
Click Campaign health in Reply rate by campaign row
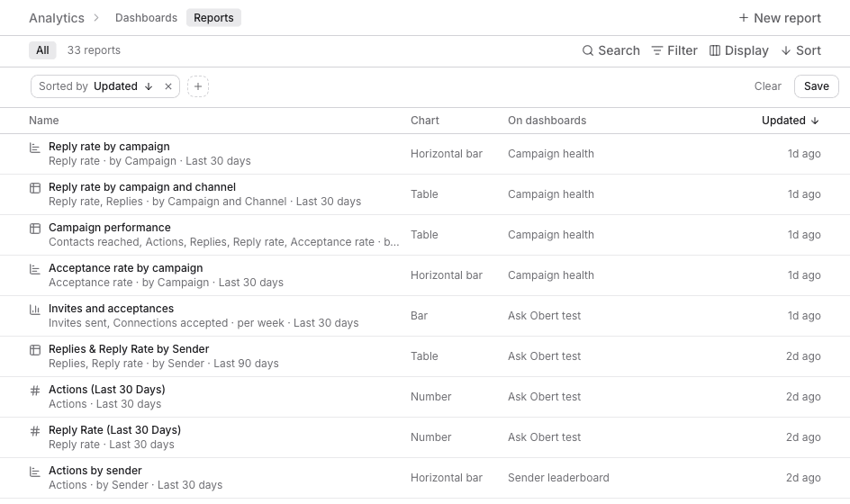click(x=551, y=154)
